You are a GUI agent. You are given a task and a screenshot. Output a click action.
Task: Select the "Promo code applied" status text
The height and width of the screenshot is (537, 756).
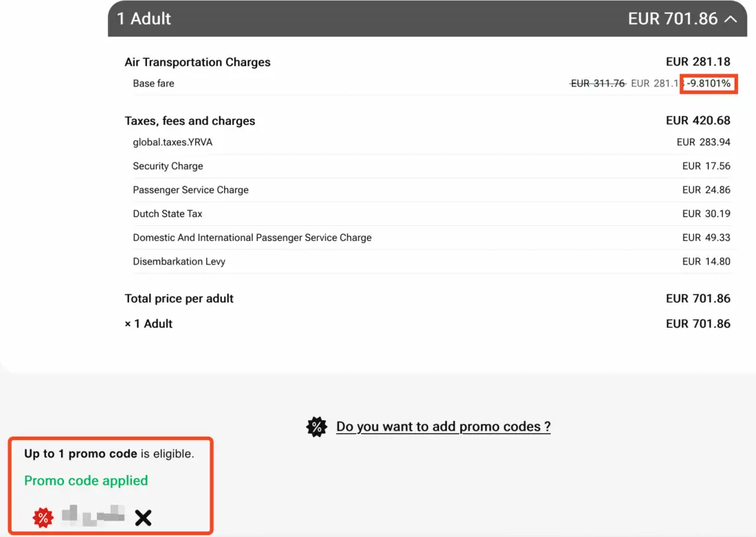86,481
